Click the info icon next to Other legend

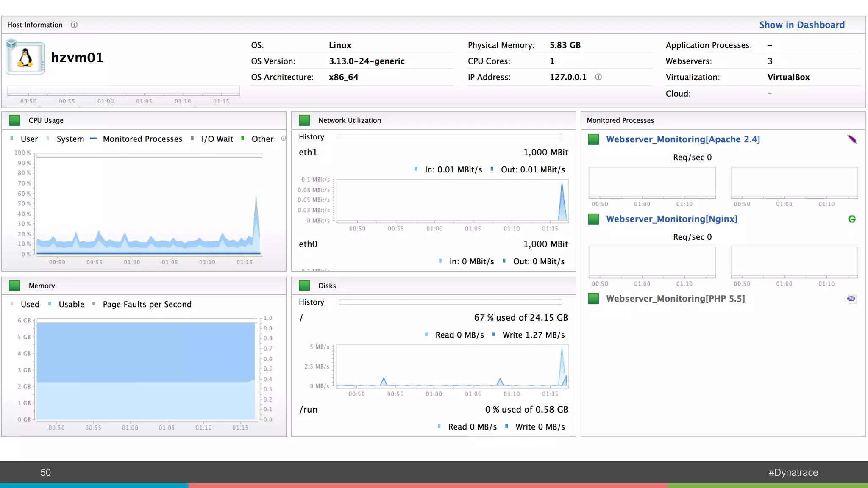284,139
